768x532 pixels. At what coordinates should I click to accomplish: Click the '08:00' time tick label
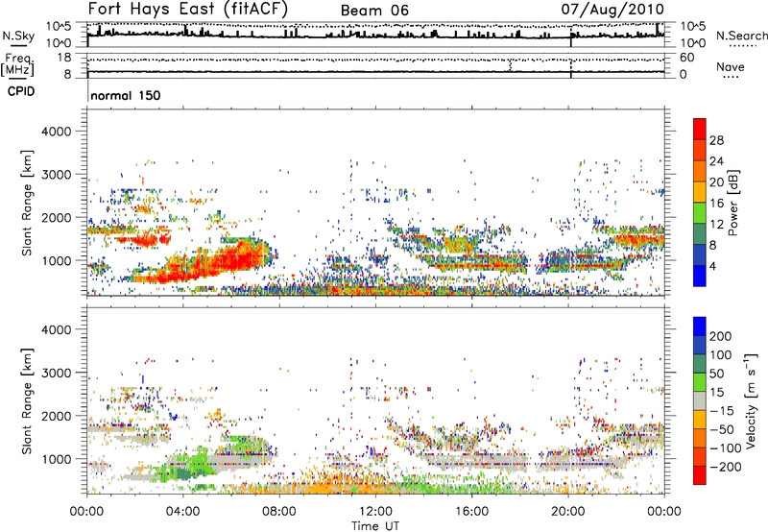pos(279,512)
